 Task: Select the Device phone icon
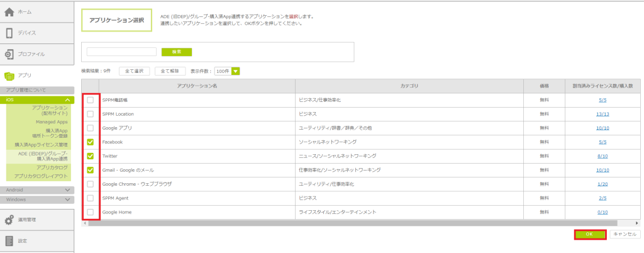(x=9, y=33)
